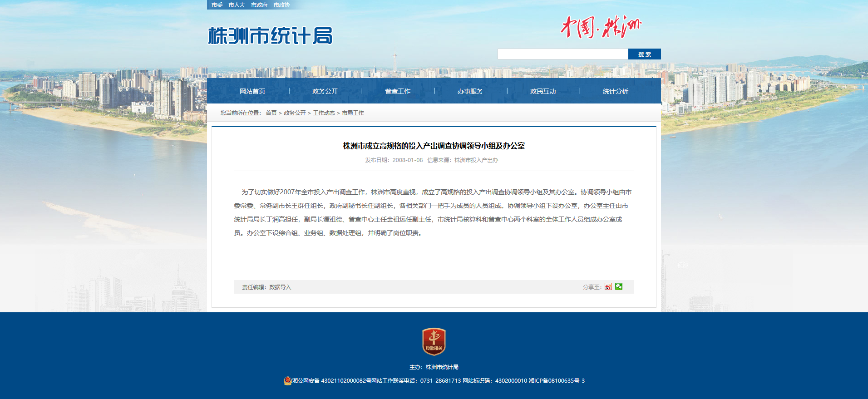Visit the 市人大 top link
Viewport: 868px width, 399px height.
click(237, 5)
